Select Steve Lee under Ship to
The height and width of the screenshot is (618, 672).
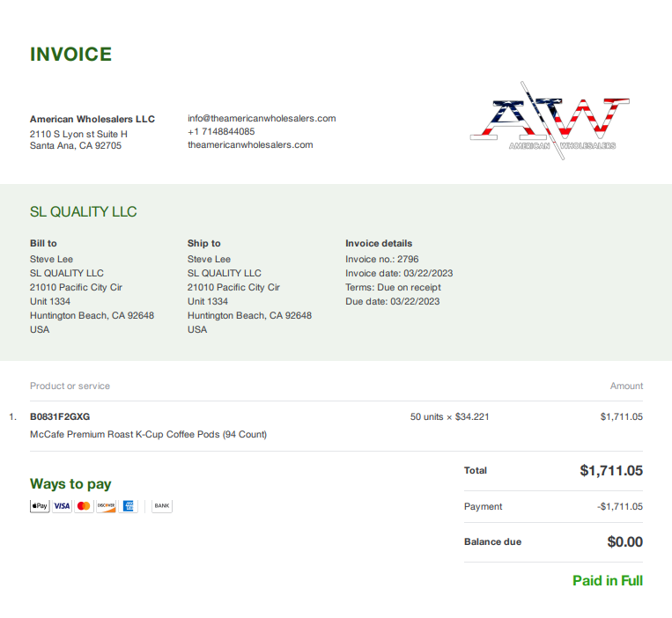[209, 259]
